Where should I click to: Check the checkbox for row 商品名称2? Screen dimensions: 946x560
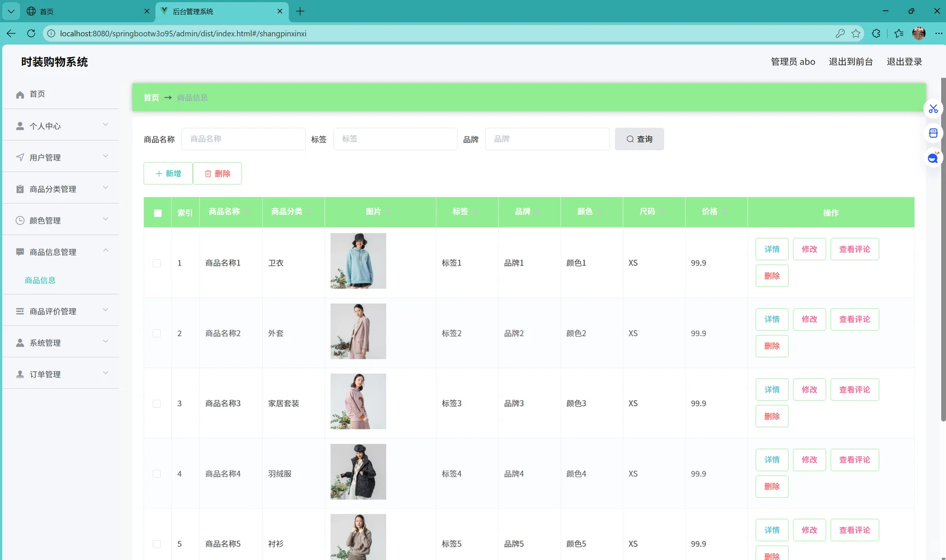(x=157, y=333)
